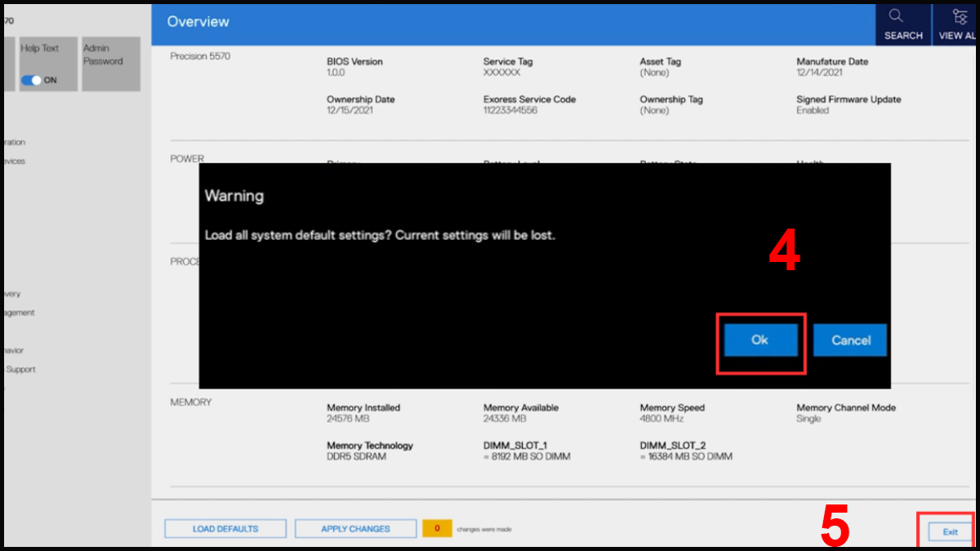Viewport: 980px width, 551px height.
Task: Open the Admin Password tile
Action: (x=110, y=63)
